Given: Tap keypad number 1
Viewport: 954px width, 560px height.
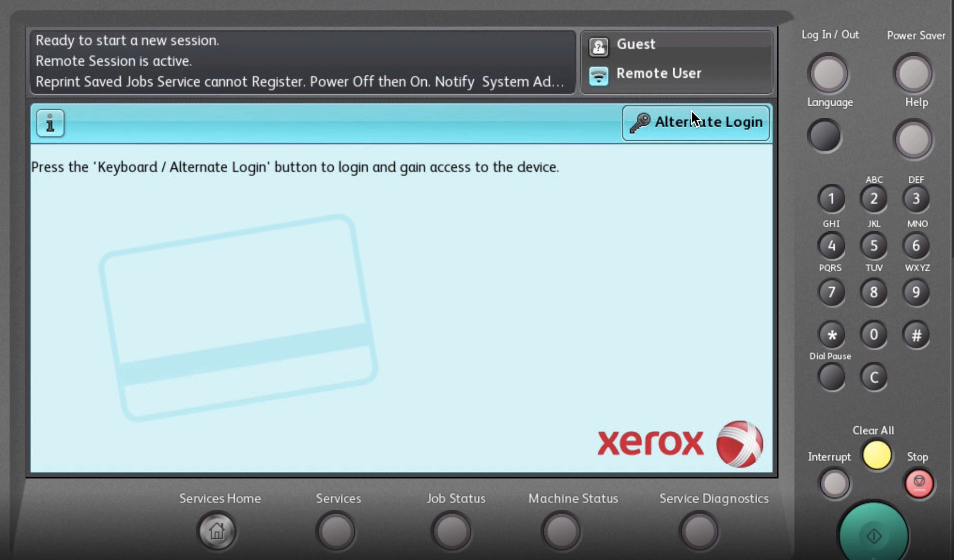Looking at the screenshot, I should [831, 198].
